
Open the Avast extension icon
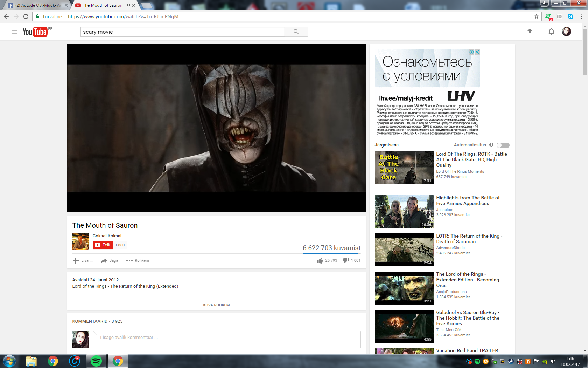click(548, 16)
